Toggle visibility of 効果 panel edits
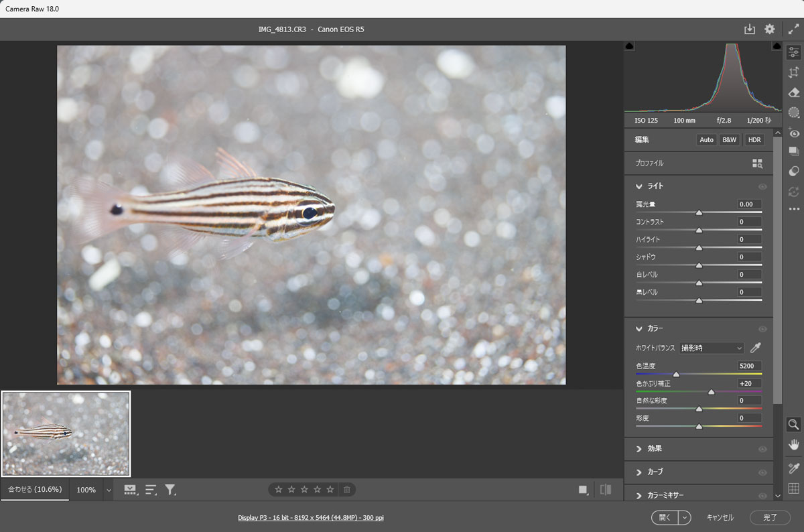The image size is (804, 532). click(x=762, y=449)
